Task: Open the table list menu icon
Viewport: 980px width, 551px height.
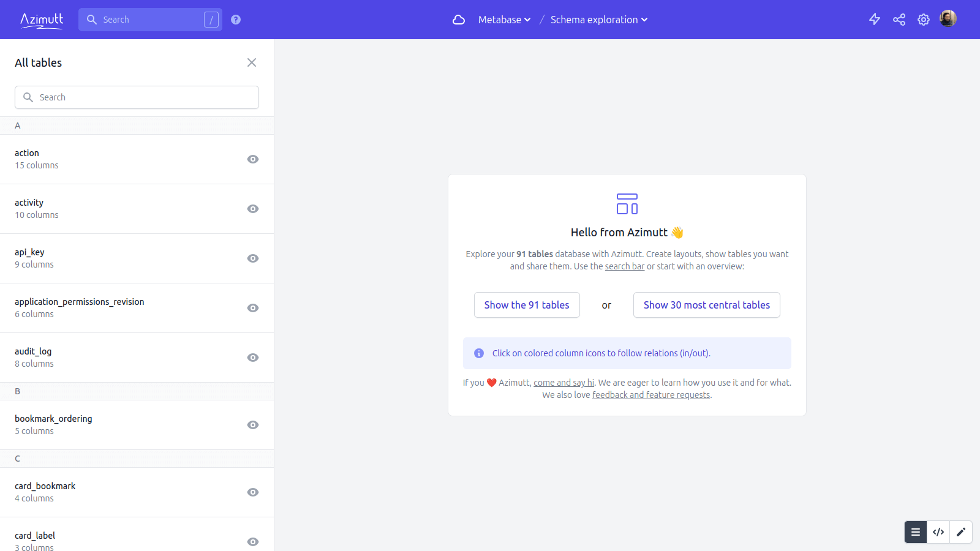Action: click(916, 532)
